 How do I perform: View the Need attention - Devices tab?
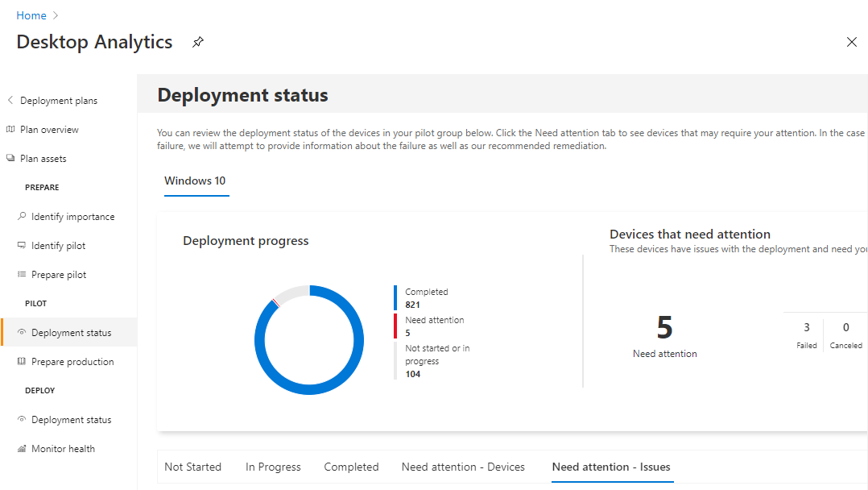tap(463, 467)
